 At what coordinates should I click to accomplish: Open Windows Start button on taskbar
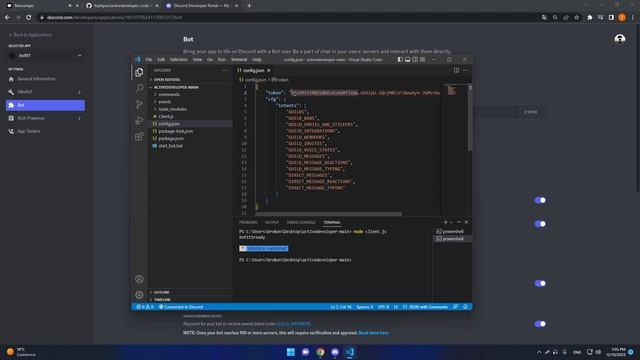pyautogui.click(x=291, y=352)
